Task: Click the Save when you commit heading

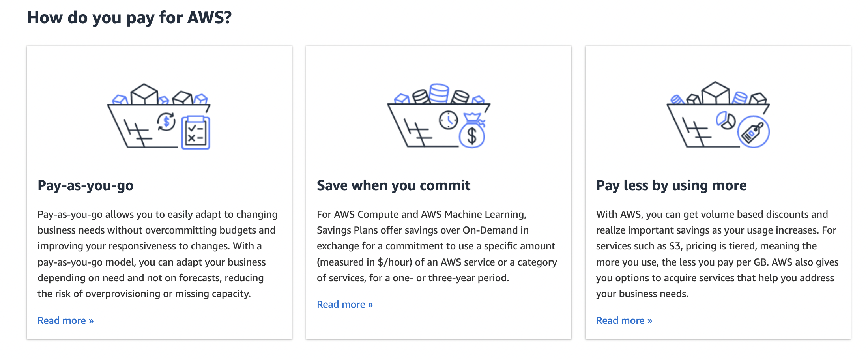Action: 393,185
